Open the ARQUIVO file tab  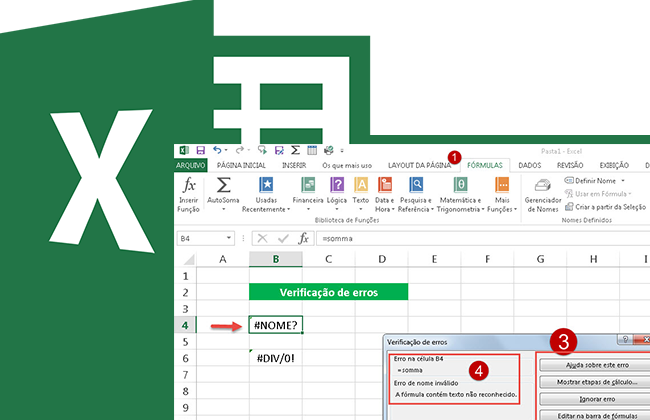point(191,165)
